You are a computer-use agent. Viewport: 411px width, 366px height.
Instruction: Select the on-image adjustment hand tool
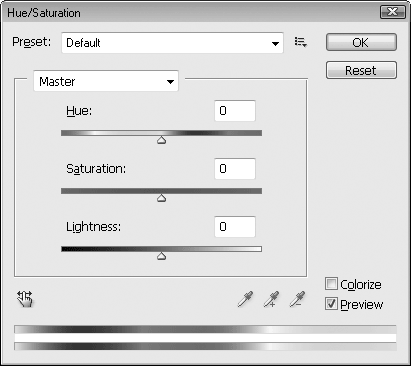(x=25, y=299)
